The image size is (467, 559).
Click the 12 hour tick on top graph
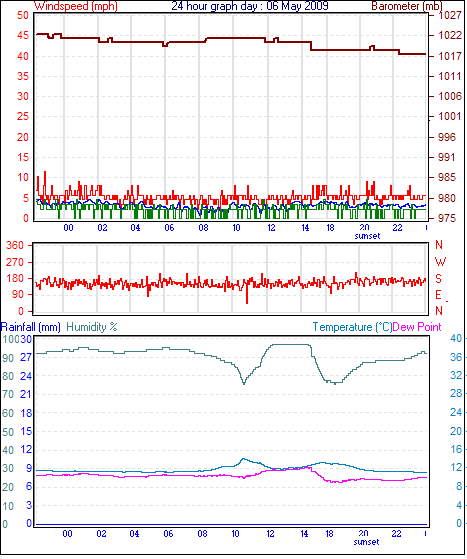coord(271,228)
